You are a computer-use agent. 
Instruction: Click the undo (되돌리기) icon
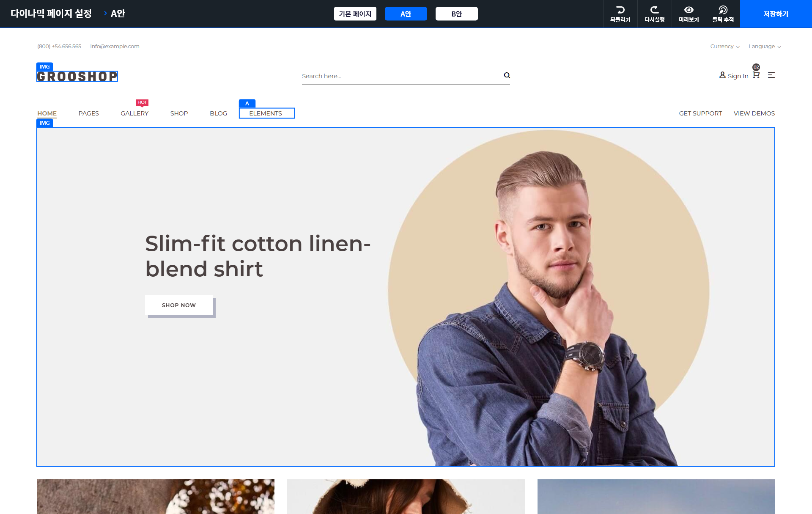pos(620,10)
